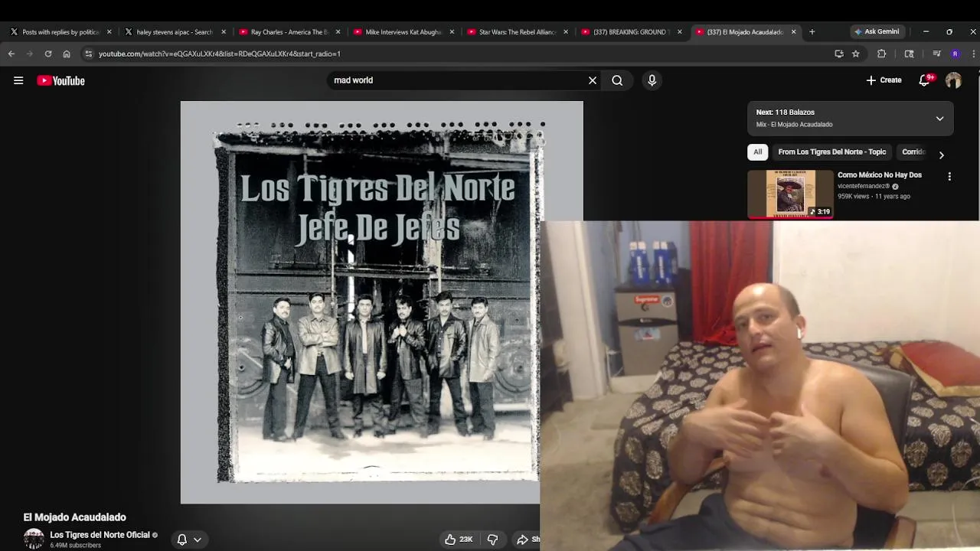Go to the YouTube home logo

(x=60, y=80)
